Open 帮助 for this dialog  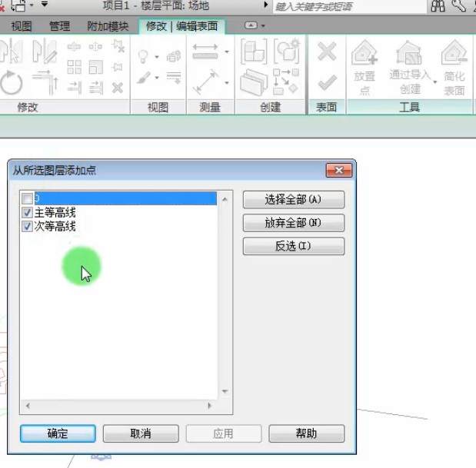click(x=306, y=433)
